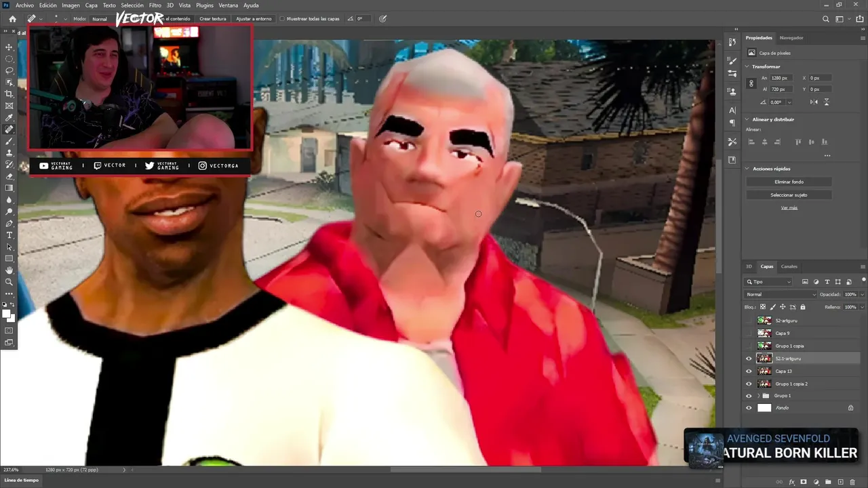868x488 pixels.
Task: Show the S2-artguru layer
Action: [749, 321]
